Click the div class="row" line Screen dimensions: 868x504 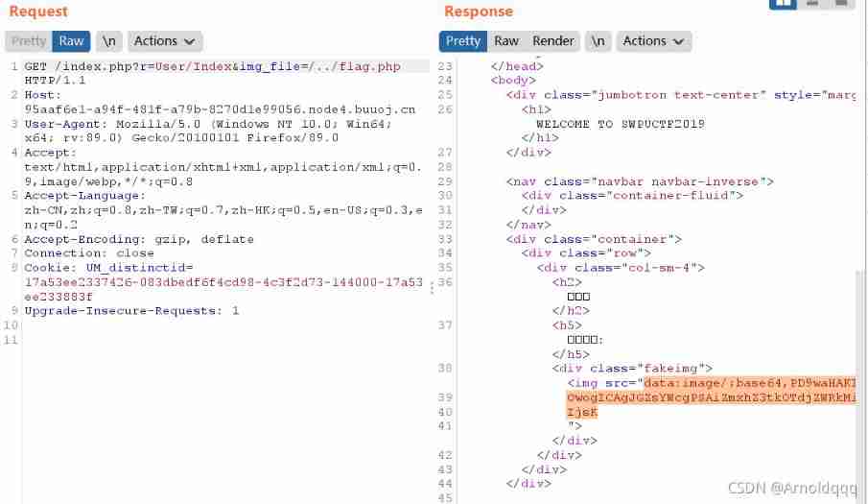point(586,253)
